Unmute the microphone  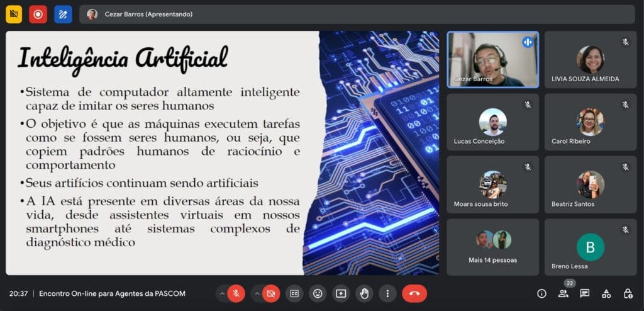[x=236, y=293]
